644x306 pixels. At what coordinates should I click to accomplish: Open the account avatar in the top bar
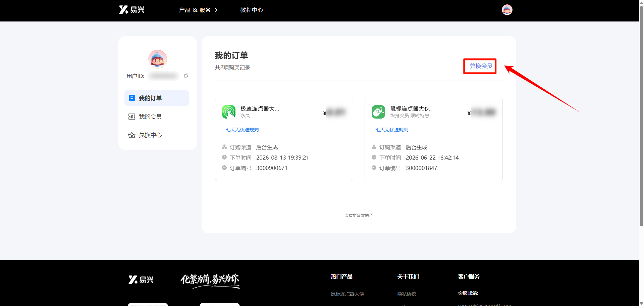(507, 10)
